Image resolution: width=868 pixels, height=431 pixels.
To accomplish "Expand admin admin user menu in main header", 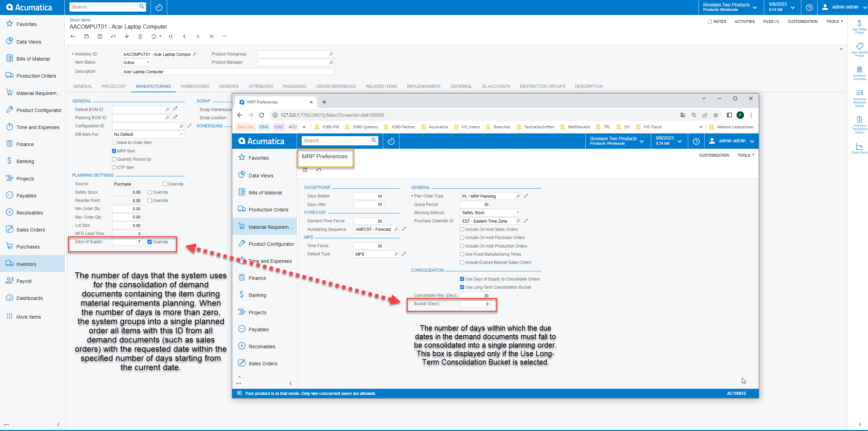I will pyautogui.click(x=845, y=7).
